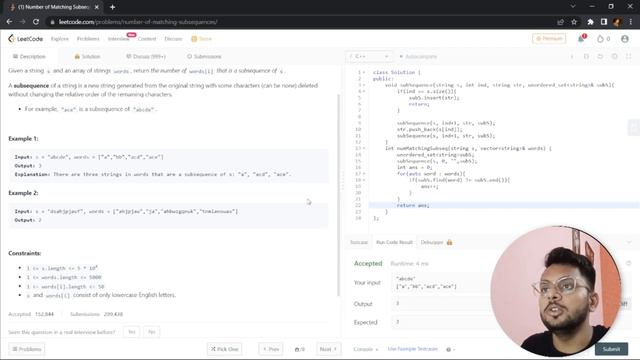This screenshot has width=640, height=360.
Task: Click No for seen in interview
Action: click(x=151, y=332)
